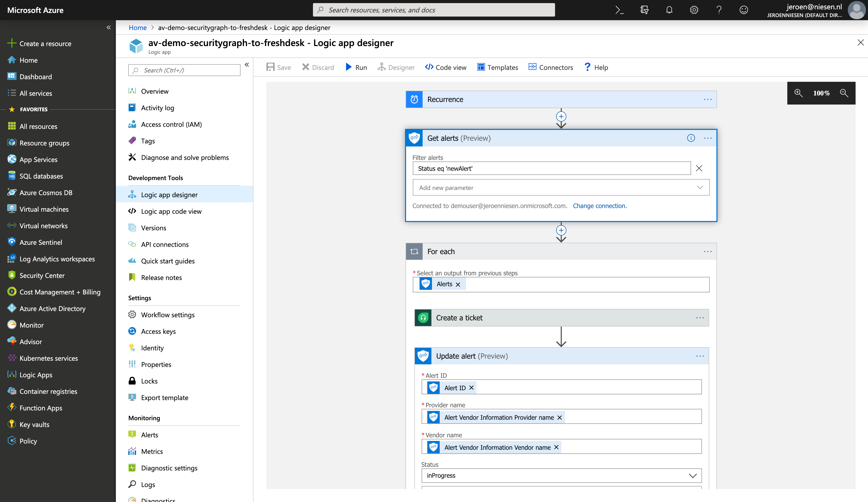Collapse the left service navigation pane
This screenshot has height=502, width=868.
[x=109, y=27]
